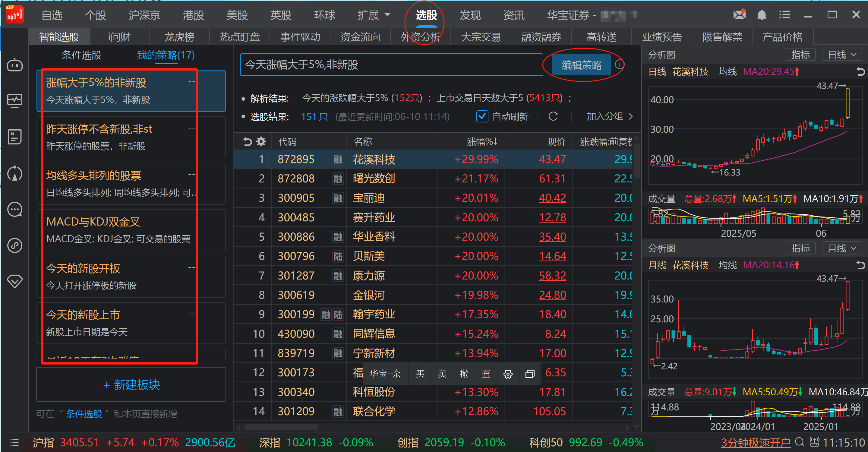Viewport: 868px width, 452px height.
Task: Open the circular link icon in the left sidebar
Action: pos(15,245)
